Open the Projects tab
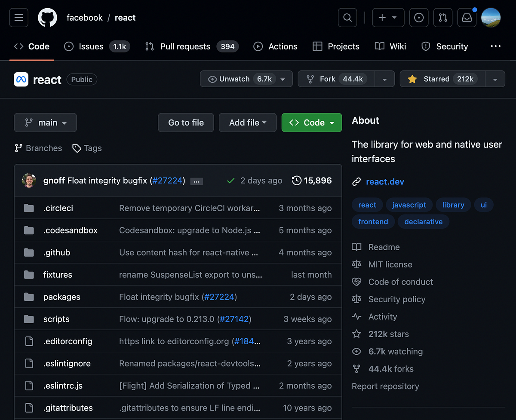Screen dimensions: 516x420 [336, 46]
